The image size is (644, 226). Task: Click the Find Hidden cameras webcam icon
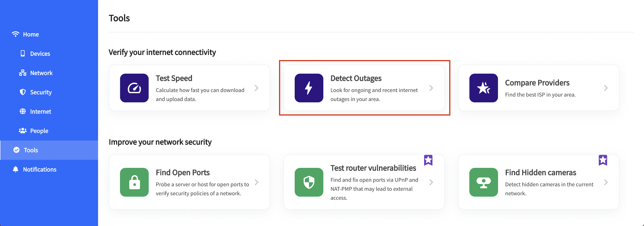[483, 182]
